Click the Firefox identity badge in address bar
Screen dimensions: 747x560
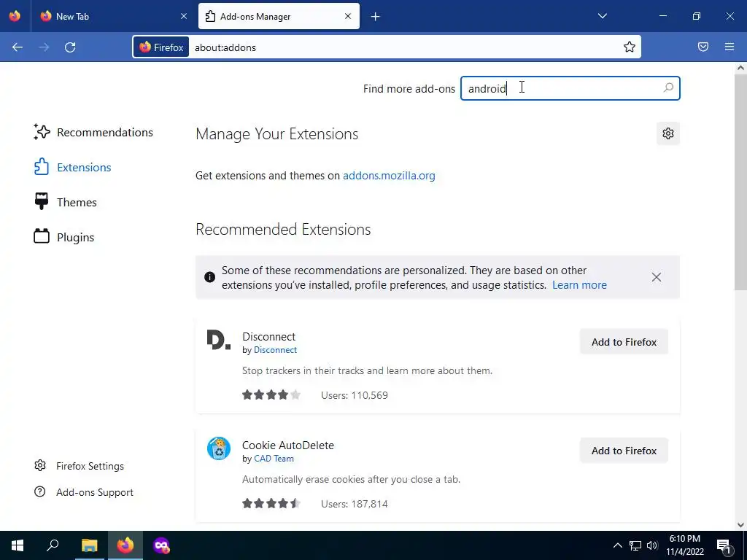[x=161, y=47]
